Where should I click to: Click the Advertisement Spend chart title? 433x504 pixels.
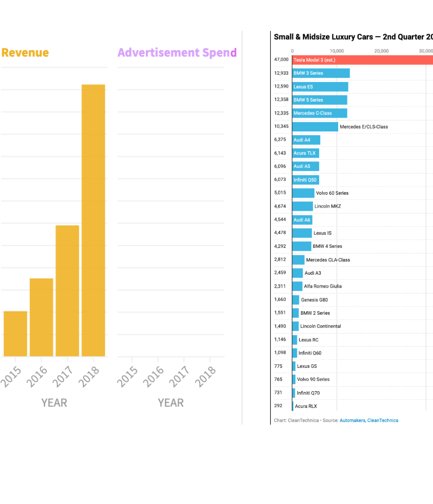click(x=177, y=53)
